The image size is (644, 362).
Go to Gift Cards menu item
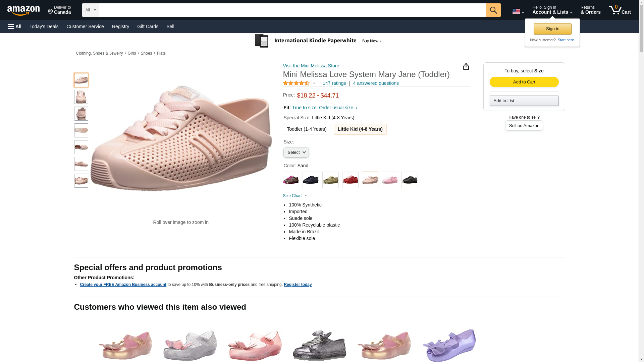tap(148, 26)
